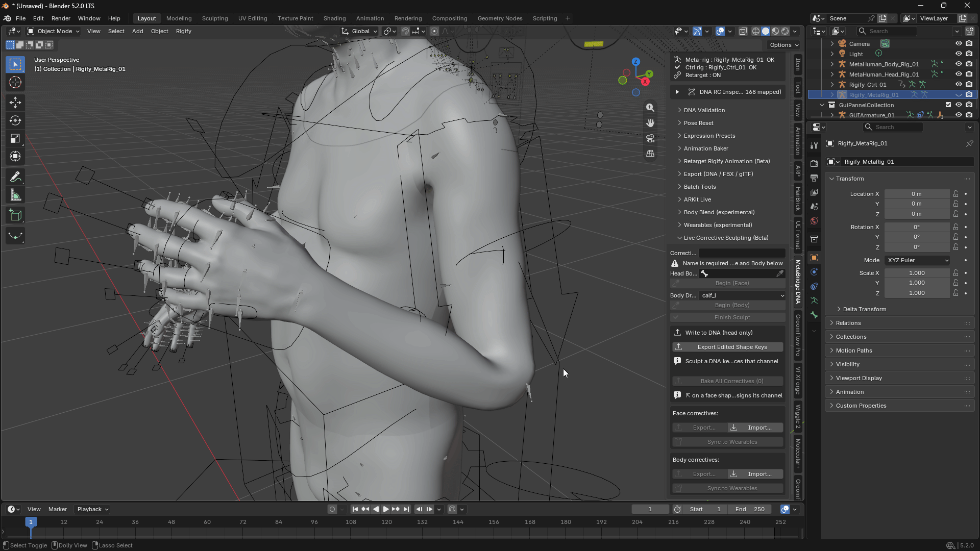This screenshot has height=551, width=980.
Task: Play the animation forward
Action: [x=386, y=509]
